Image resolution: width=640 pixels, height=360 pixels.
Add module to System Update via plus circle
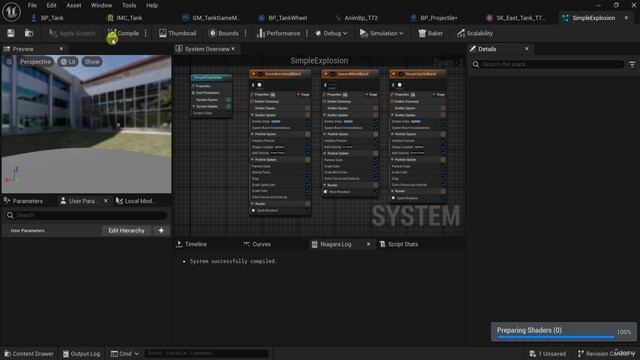tap(229, 107)
